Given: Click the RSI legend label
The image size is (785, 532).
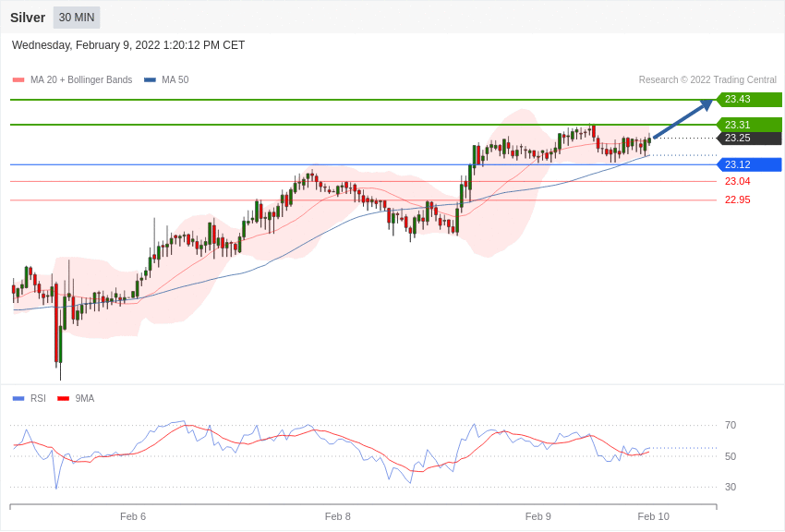Looking at the screenshot, I should coord(38,398).
